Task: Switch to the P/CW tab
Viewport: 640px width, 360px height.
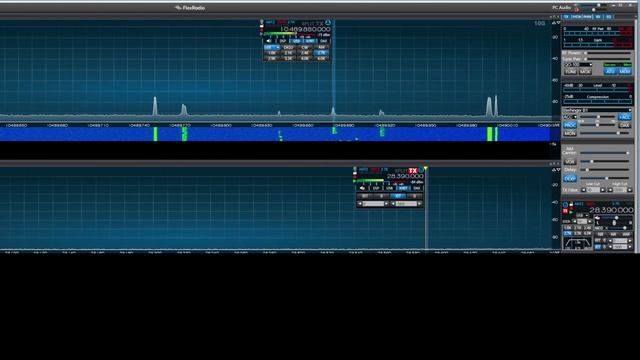Action: point(576,17)
